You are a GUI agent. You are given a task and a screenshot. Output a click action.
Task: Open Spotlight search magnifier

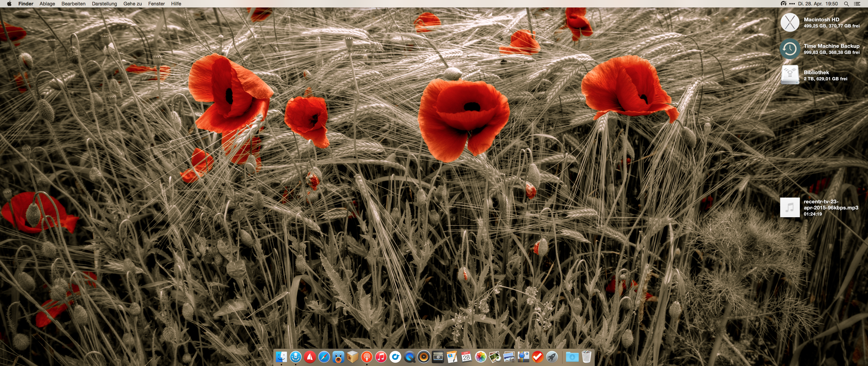pyautogui.click(x=846, y=4)
